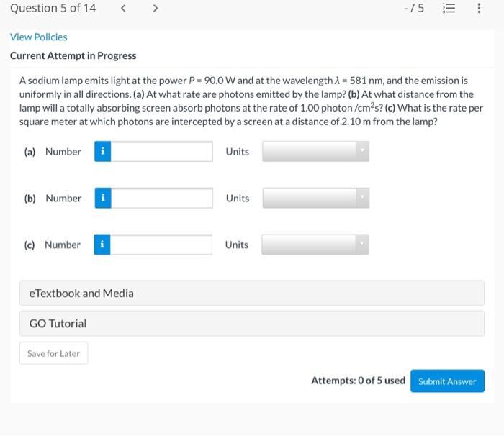504x436 pixels.
Task: Expand the eTextbook and Media section
Action: 252,293
